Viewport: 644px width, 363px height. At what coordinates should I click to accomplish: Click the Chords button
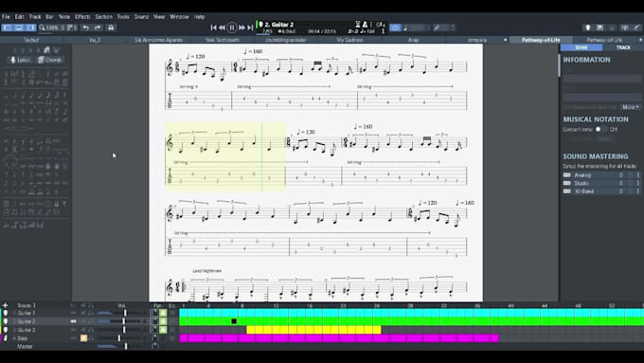[x=49, y=60]
